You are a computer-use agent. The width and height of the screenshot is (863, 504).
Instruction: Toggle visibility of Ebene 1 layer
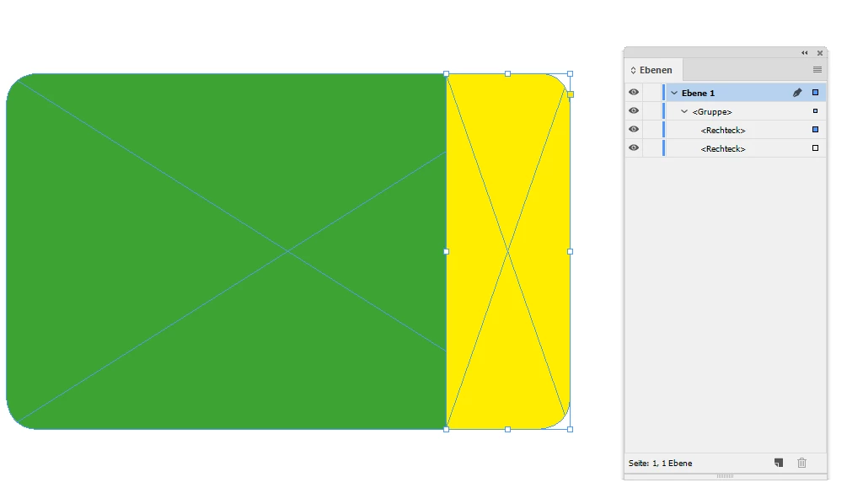pyautogui.click(x=634, y=93)
